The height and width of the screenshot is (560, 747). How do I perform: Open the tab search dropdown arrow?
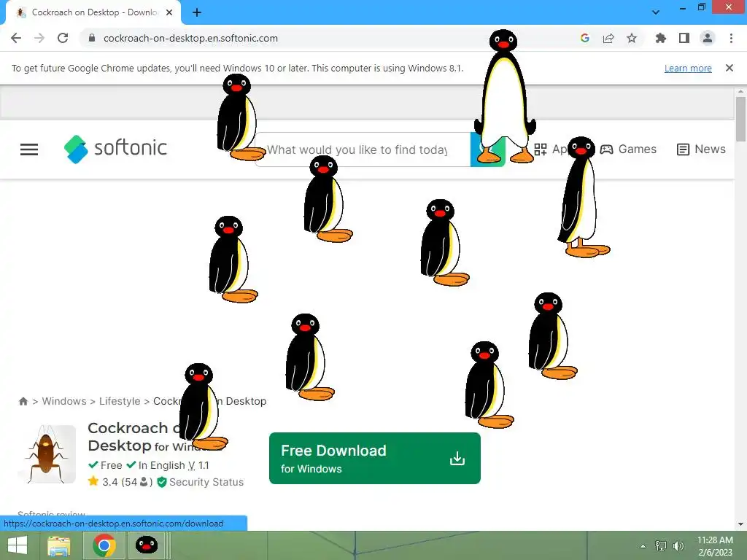coord(656,12)
